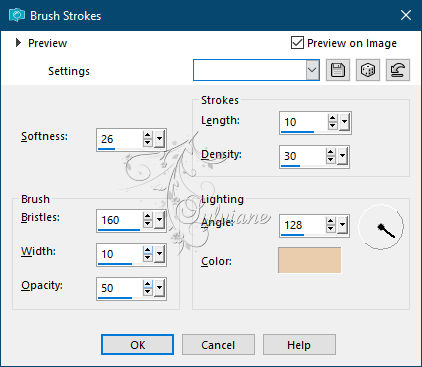422x367 pixels.
Task: Increase the Softness value with up arrow
Action: [x=148, y=135]
